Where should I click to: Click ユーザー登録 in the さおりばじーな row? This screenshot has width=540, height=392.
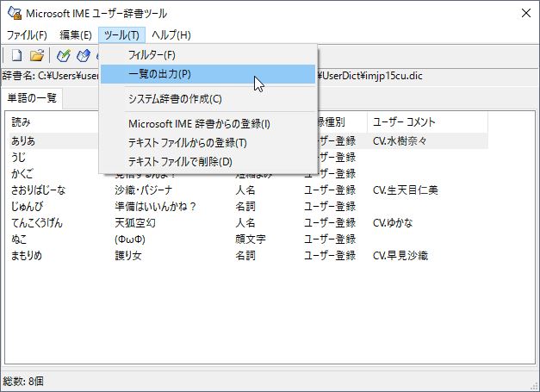[x=330, y=190]
